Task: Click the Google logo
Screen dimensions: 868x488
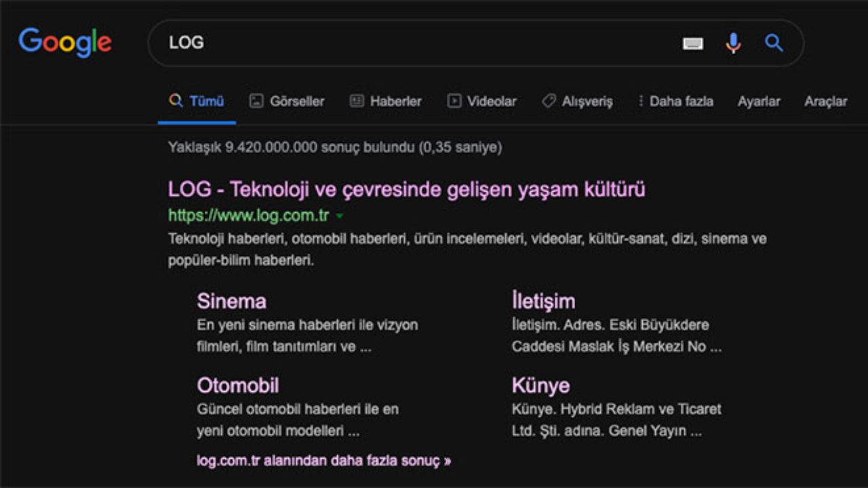Action: point(65,43)
